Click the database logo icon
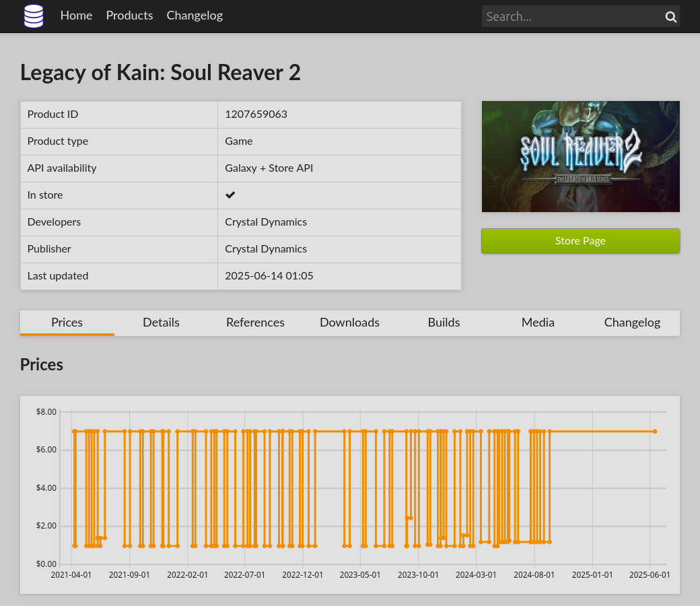The width and height of the screenshot is (700, 606). tap(34, 16)
